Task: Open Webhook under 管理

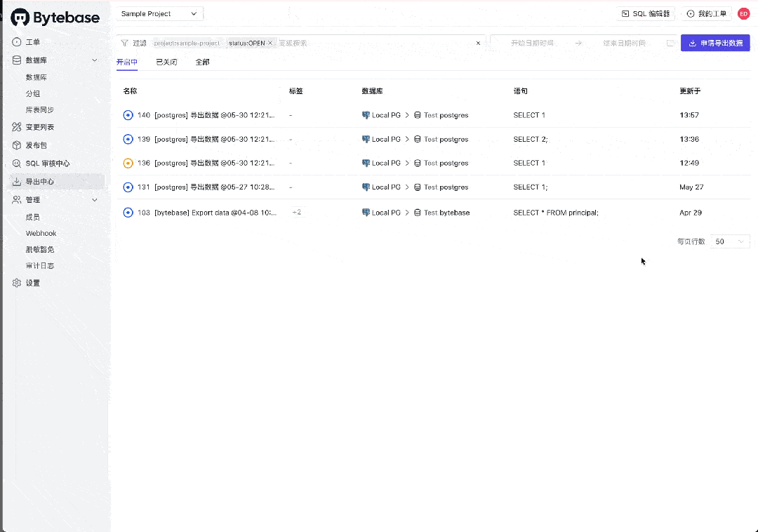Action: pyautogui.click(x=41, y=234)
